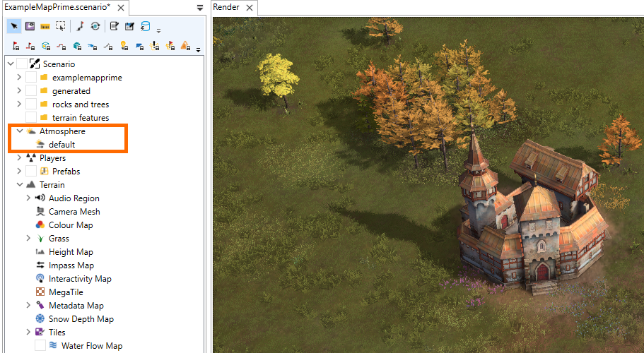
Task: Toggle the locked blue splat filter
Action: pos(93,46)
